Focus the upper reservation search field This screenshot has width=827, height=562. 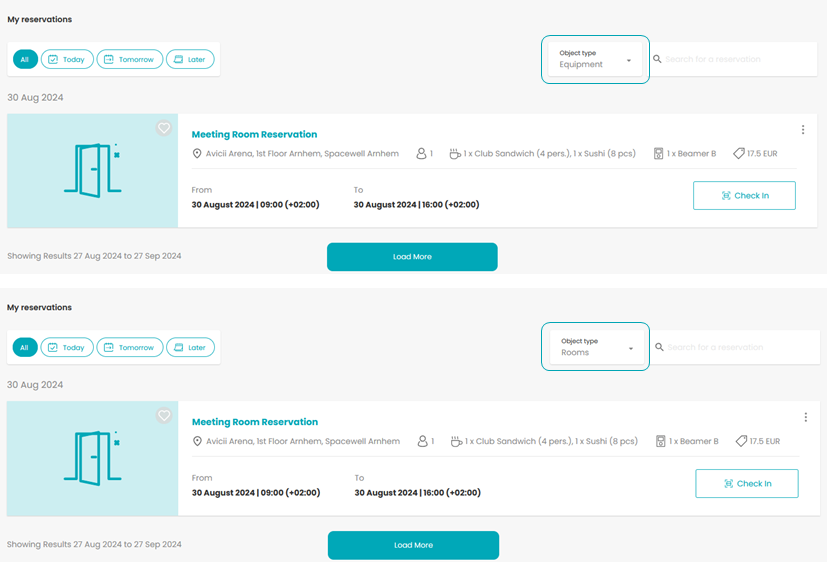pos(734,59)
